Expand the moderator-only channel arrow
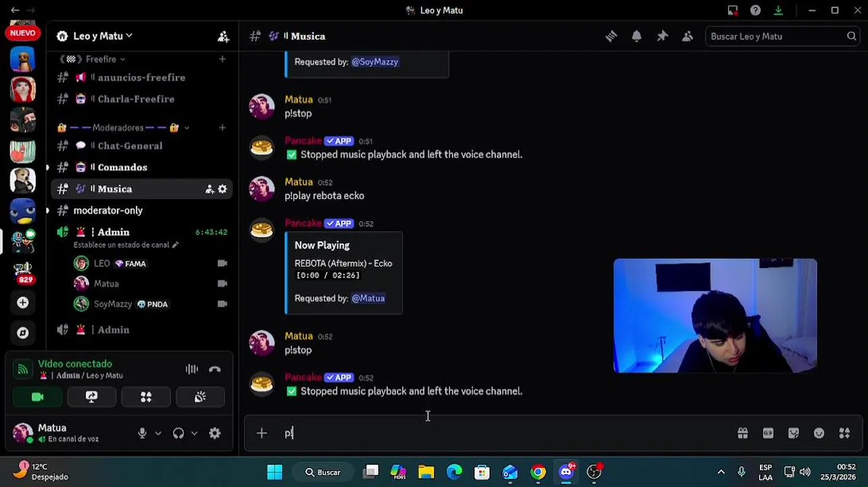Viewport: 868px width, 487px height. (47, 210)
